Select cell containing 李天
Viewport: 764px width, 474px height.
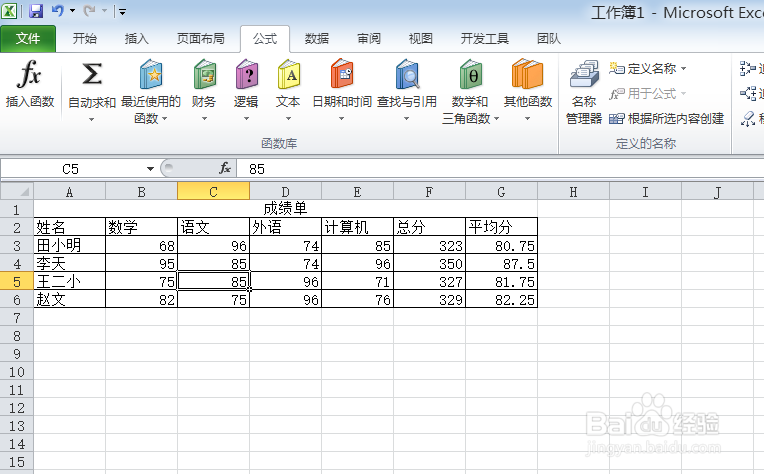point(69,263)
